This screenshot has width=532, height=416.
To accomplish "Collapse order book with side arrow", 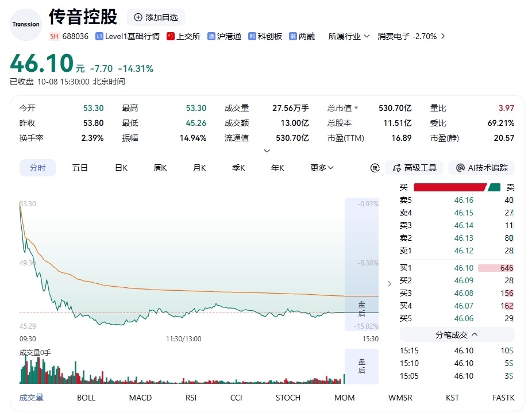I will click(x=390, y=284).
